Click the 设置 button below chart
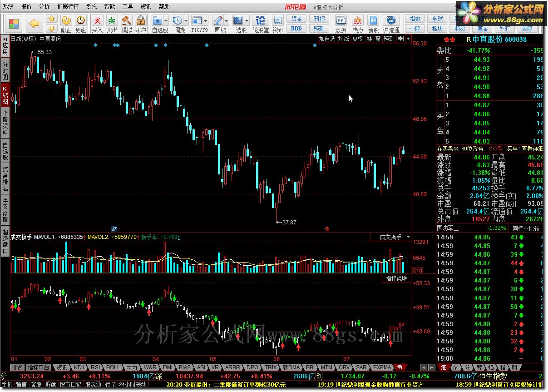Screen dimensions: 548x392 pyautogui.click(x=17, y=367)
